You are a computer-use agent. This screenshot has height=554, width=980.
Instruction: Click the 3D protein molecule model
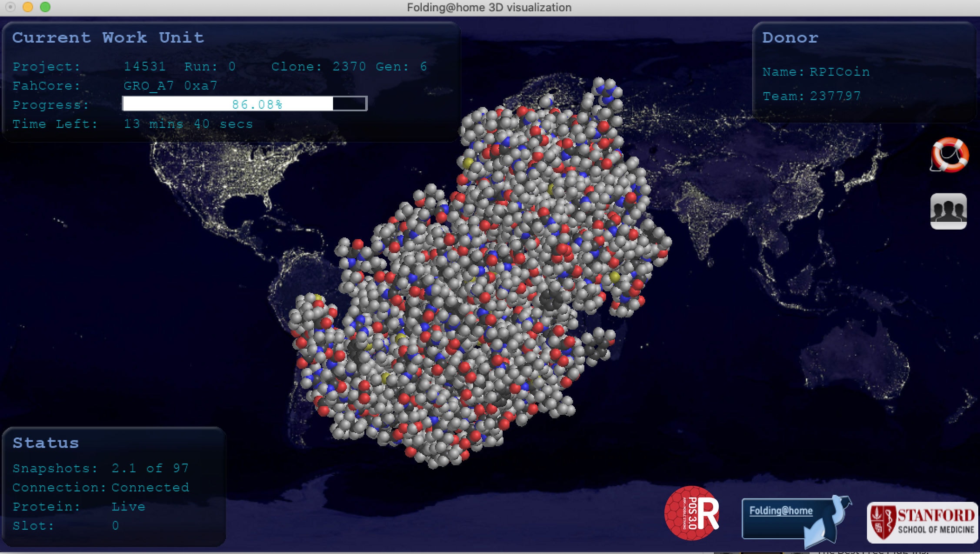coord(478,283)
